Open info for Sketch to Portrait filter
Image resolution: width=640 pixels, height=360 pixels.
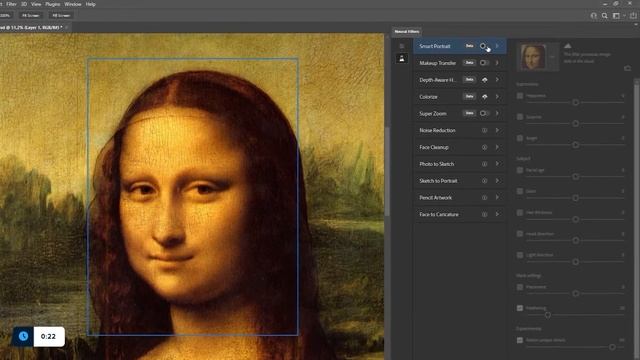click(484, 181)
